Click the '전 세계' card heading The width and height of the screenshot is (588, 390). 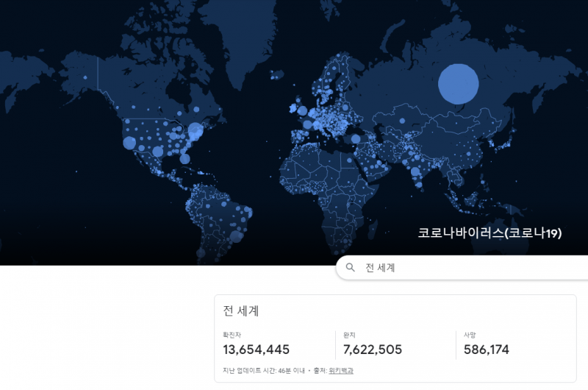tap(241, 311)
